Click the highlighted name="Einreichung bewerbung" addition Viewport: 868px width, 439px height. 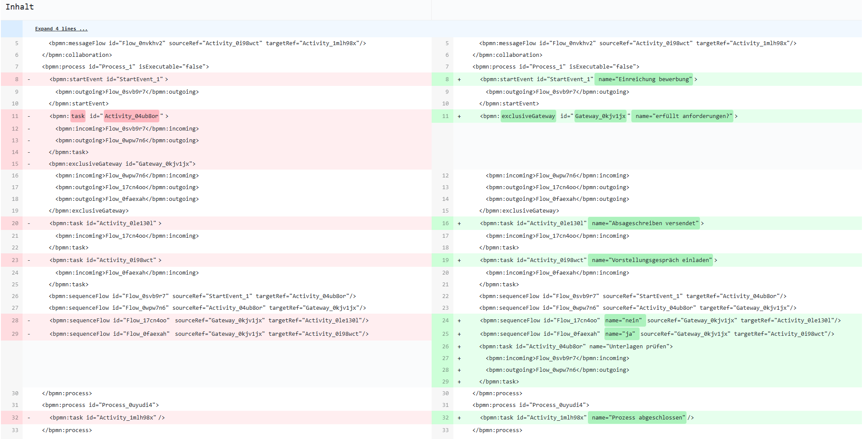pyautogui.click(x=644, y=79)
